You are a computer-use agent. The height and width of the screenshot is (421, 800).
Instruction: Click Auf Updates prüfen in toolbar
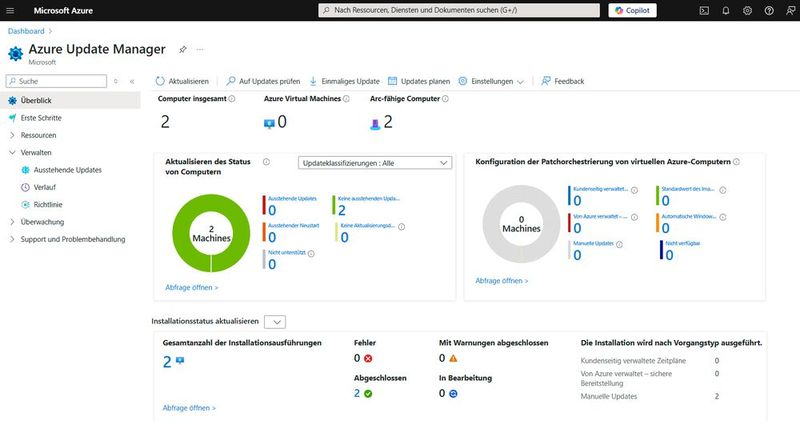(x=263, y=81)
